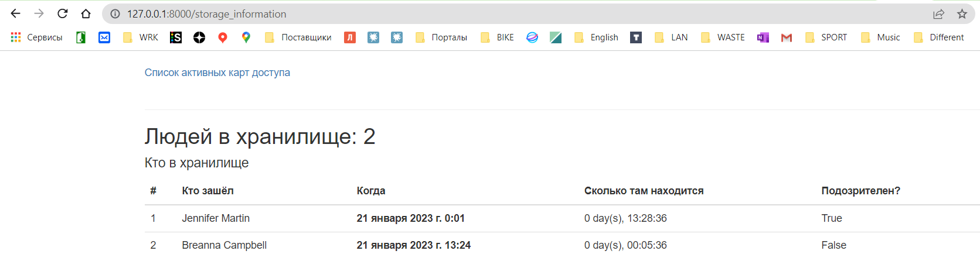This screenshot has height=261, width=980.
Task: Open the orange Л bookmark
Action: click(350, 37)
